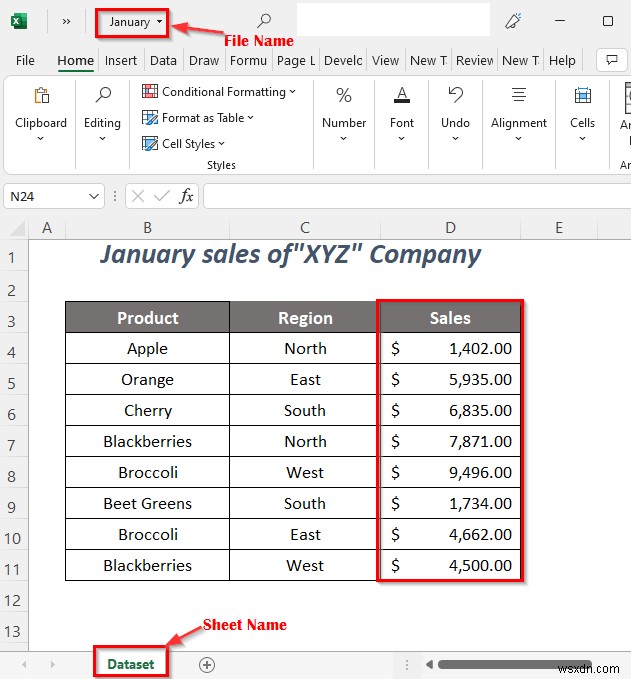The height and width of the screenshot is (679, 631).
Task: Open Format as Table dropdown arrow
Action: click(251, 117)
